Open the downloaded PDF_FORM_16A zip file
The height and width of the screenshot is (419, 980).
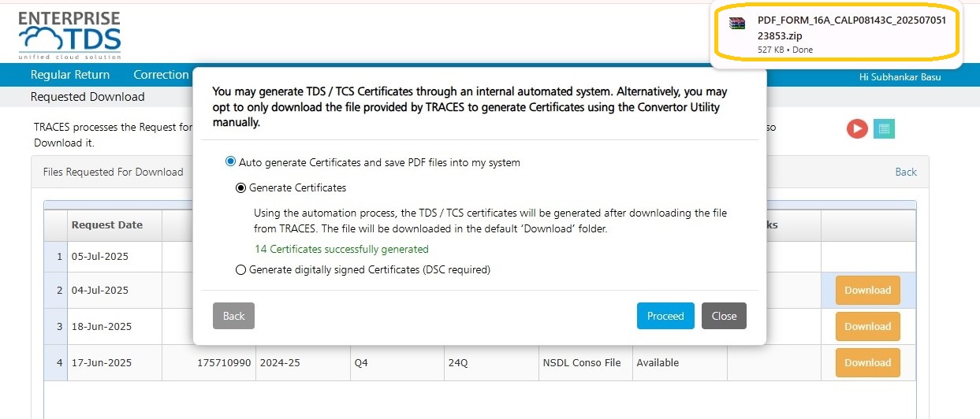point(836,28)
